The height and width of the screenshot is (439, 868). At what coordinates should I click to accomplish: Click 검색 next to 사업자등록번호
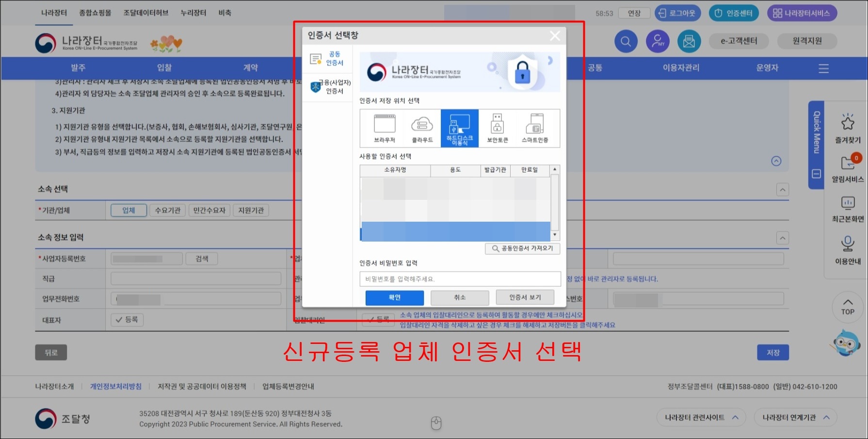[202, 259]
